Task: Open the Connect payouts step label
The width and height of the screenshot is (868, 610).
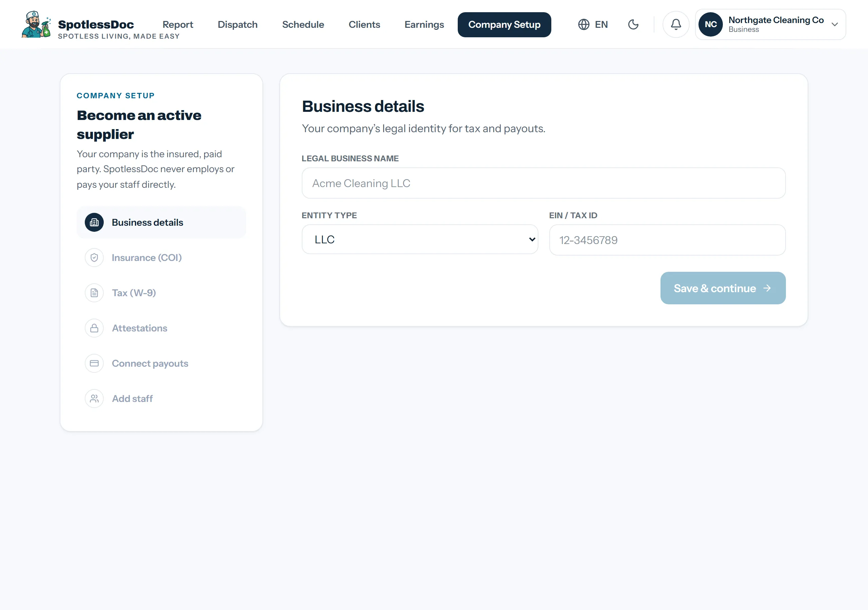Action: [x=150, y=364]
